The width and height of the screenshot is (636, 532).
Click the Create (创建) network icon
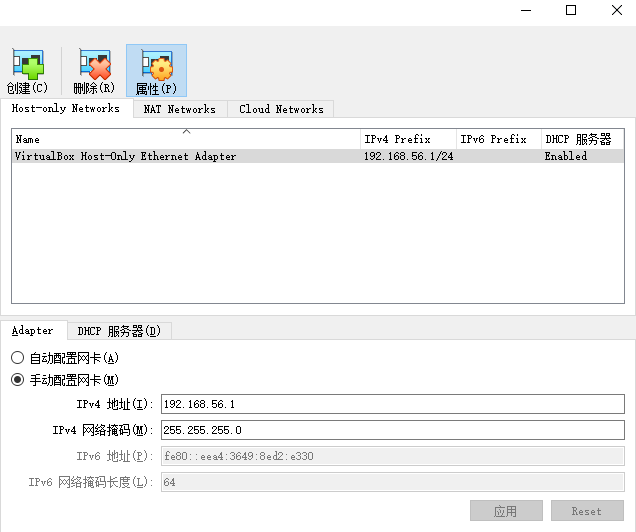27,66
